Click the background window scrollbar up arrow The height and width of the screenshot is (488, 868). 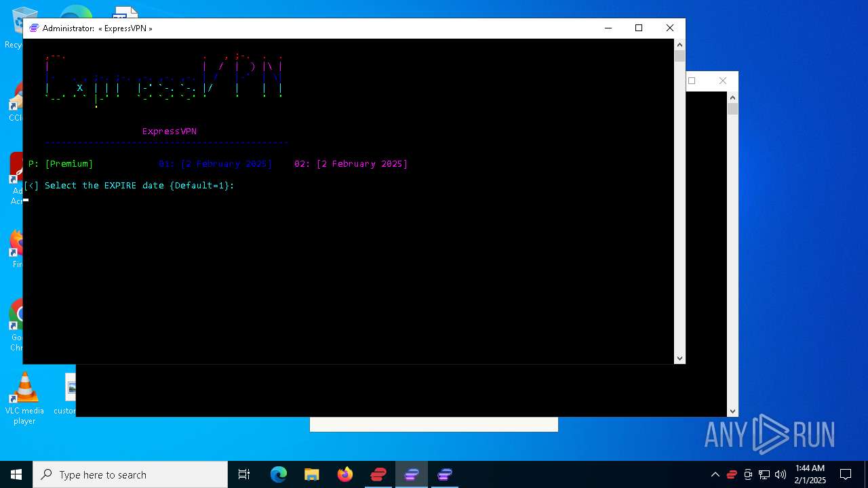pyautogui.click(x=732, y=97)
